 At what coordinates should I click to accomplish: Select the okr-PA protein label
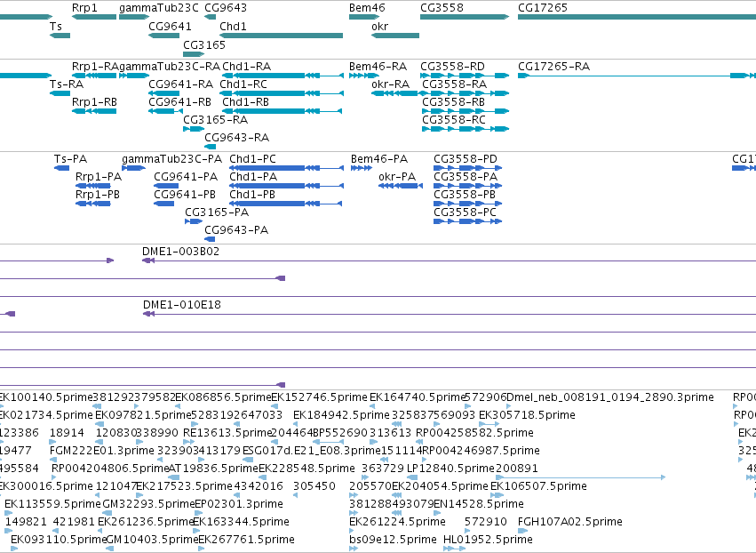coord(397,177)
